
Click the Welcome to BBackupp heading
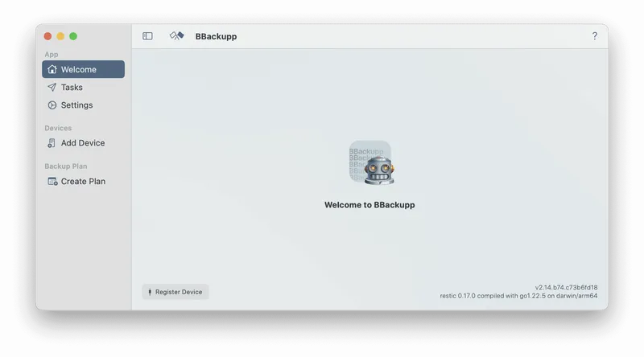tap(369, 205)
